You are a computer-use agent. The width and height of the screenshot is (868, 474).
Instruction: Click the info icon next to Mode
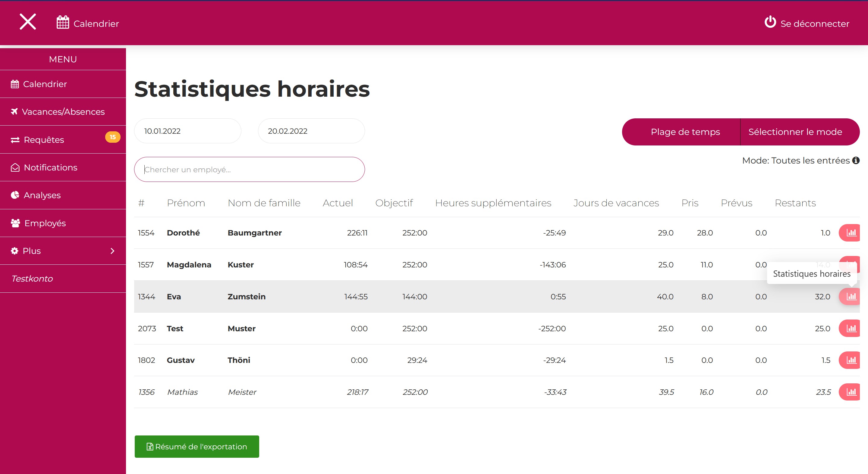point(856,161)
